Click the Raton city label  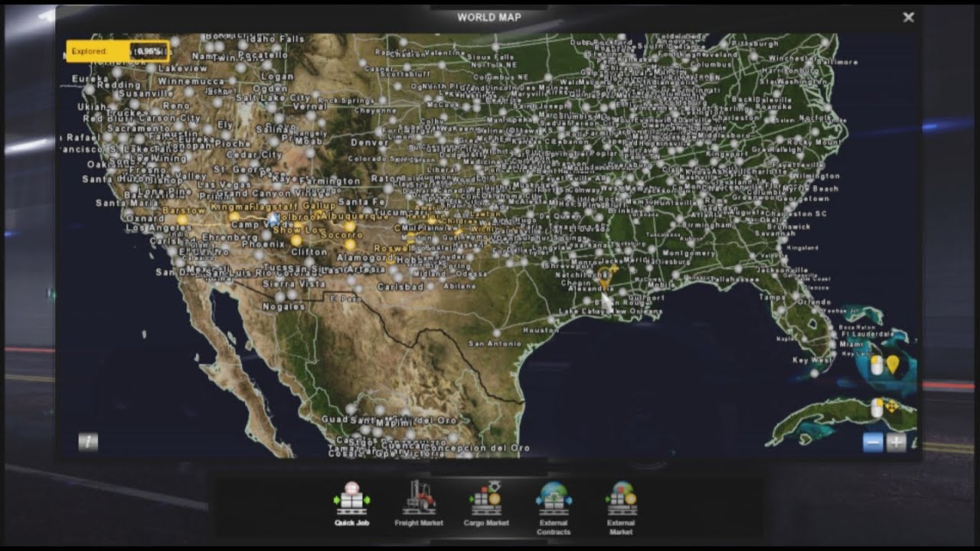click(x=384, y=178)
